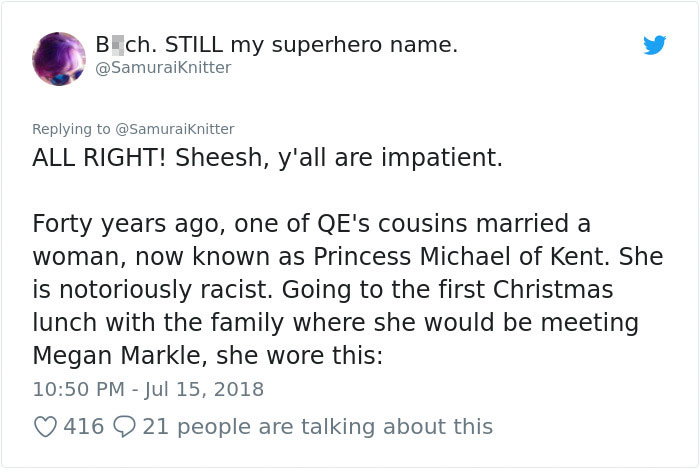Image resolution: width=700 pixels, height=469 pixels.
Task: Click the reply speech bubble icon
Action: [x=125, y=427]
